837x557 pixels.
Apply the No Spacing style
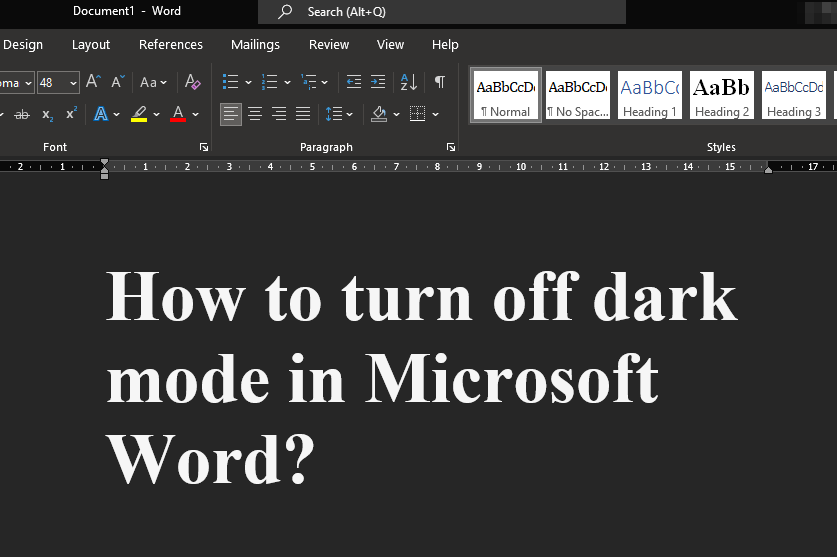click(578, 95)
